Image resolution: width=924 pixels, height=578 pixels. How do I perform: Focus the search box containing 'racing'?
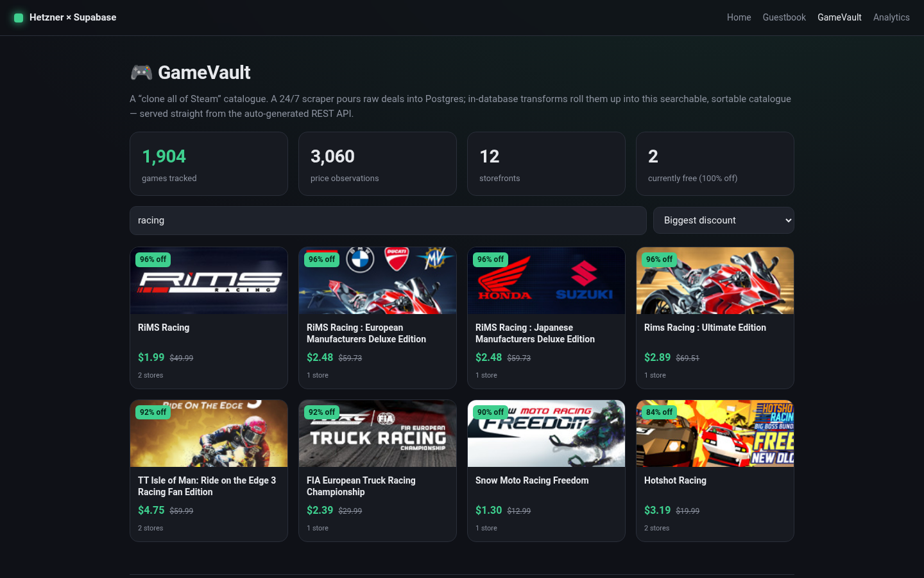[388, 220]
